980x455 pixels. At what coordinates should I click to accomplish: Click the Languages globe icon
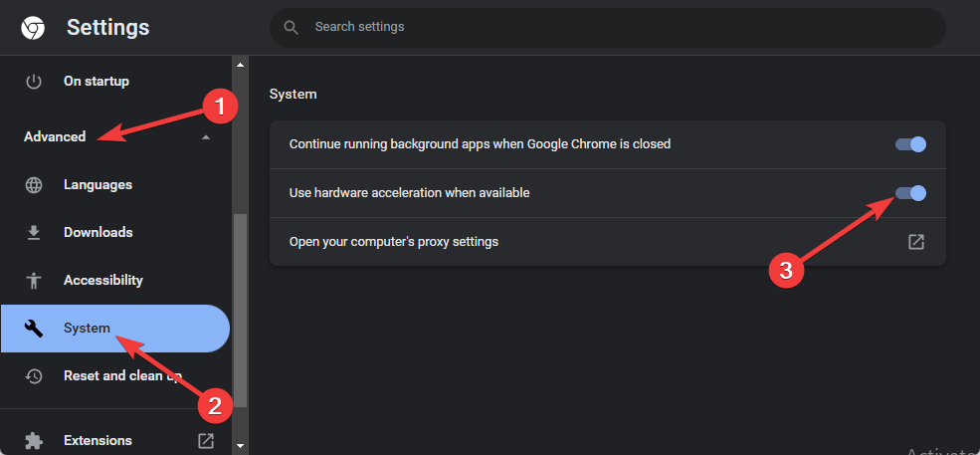click(34, 185)
